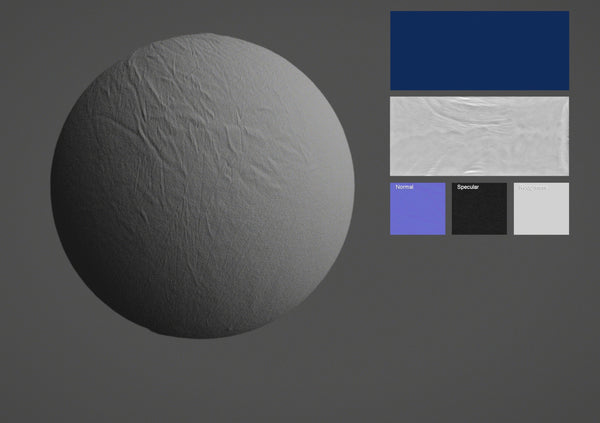600x423 pixels.
Task: Click the center of the sphere preview
Action: tap(202, 186)
